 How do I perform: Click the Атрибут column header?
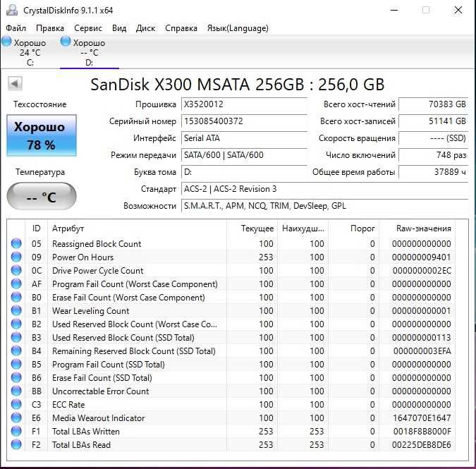(x=138, y=229)
